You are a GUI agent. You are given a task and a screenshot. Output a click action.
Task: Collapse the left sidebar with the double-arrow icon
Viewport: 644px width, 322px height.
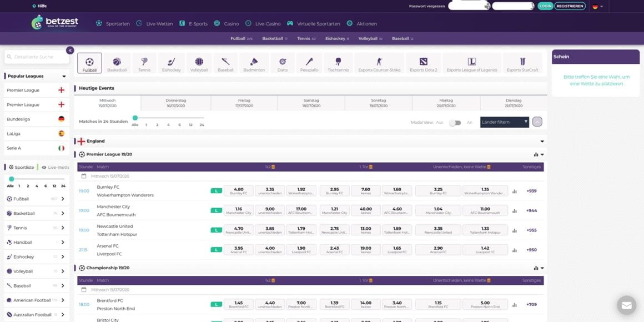(x=71, y=50)
